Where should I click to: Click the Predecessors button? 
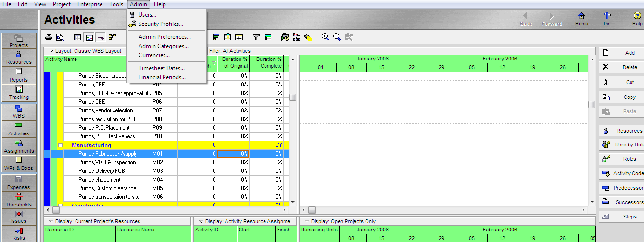[621, 188]
